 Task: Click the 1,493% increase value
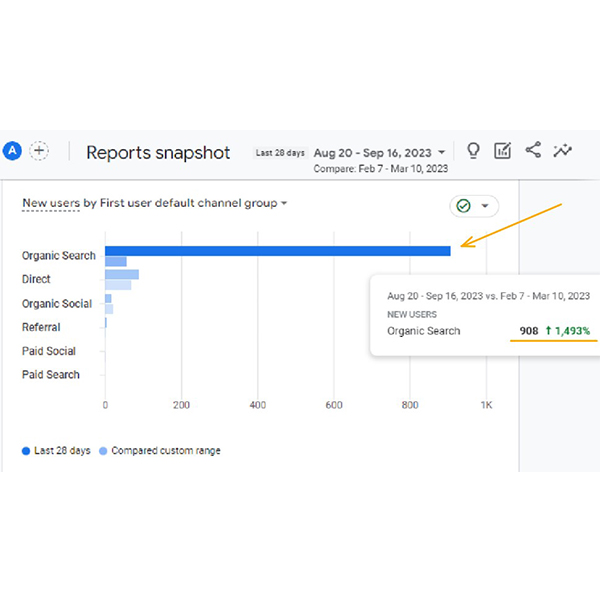coord(572,331)
